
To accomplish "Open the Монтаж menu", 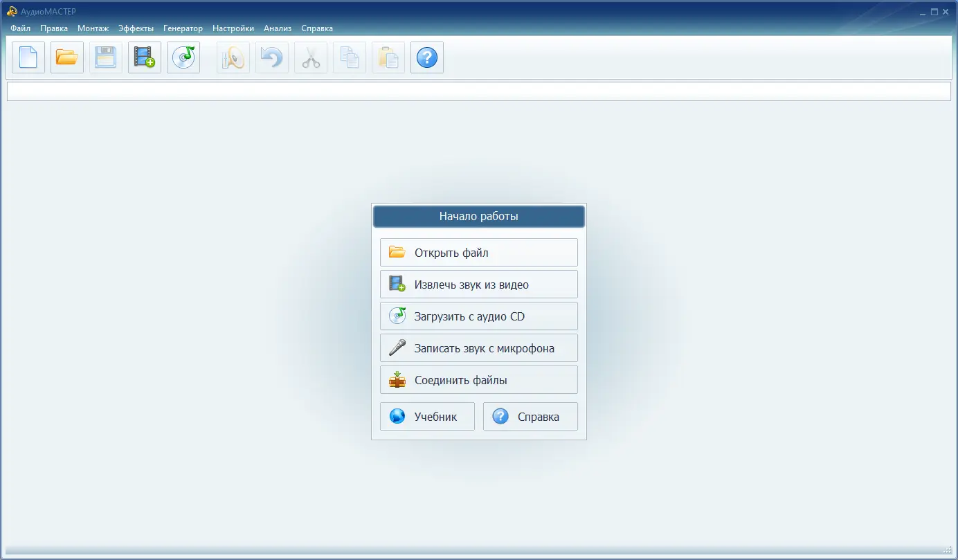I will click(93, 28).
